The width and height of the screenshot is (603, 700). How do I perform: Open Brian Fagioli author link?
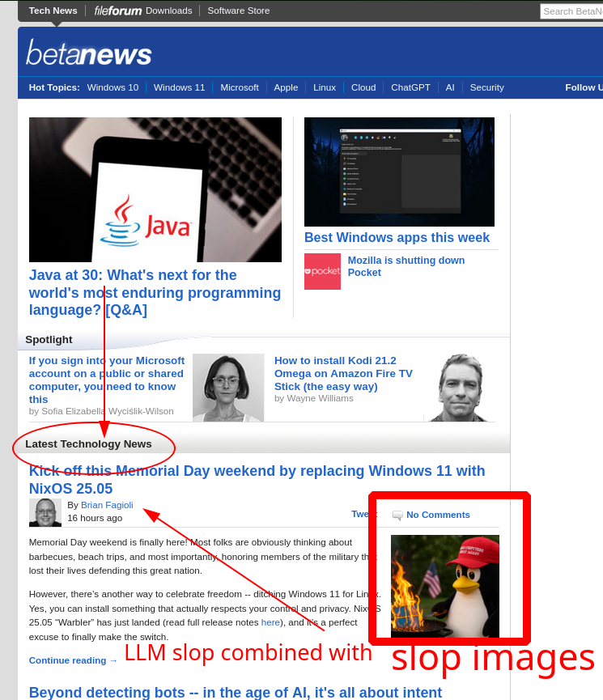click(107, 505)
